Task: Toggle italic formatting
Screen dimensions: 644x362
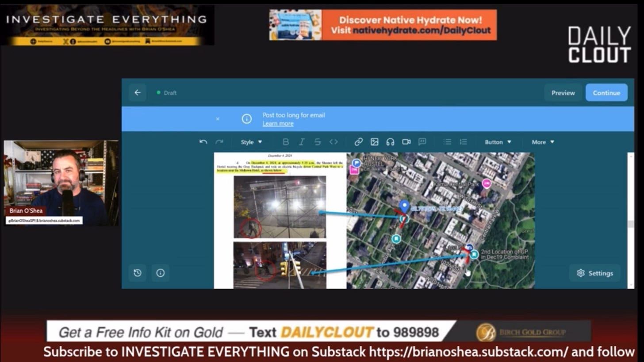Action: point(302,142)
